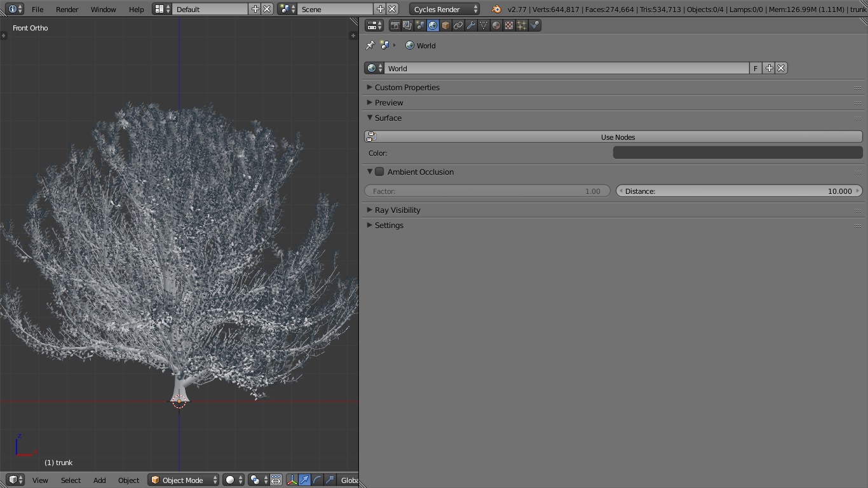Toggle the fake user F button for World

tap(756, 68)
